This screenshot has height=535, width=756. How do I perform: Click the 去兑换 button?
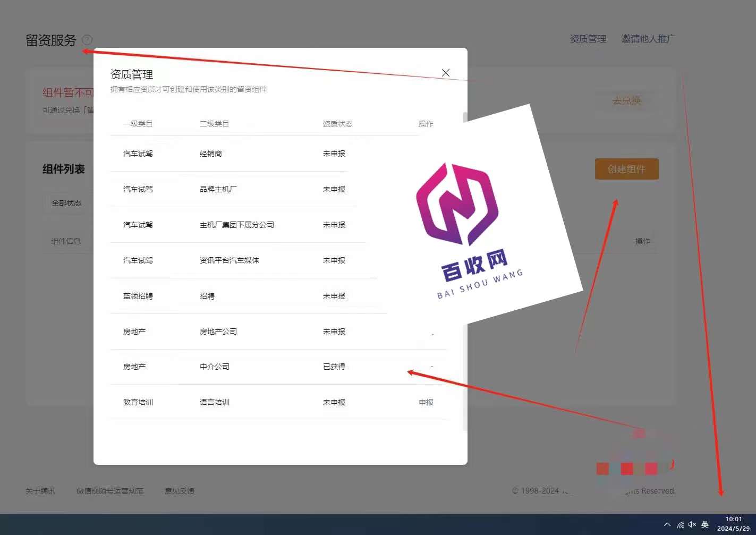point(626,100)
